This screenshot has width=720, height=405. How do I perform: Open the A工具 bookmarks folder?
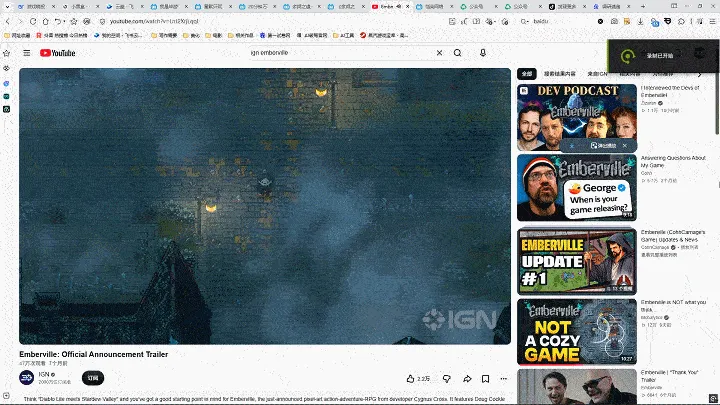343,35
